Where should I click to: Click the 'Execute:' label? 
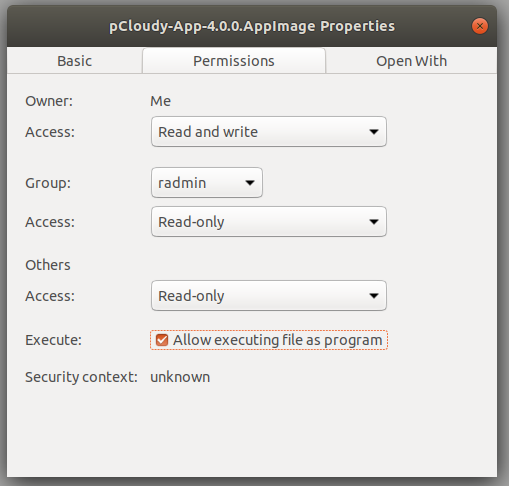[53, 340]
